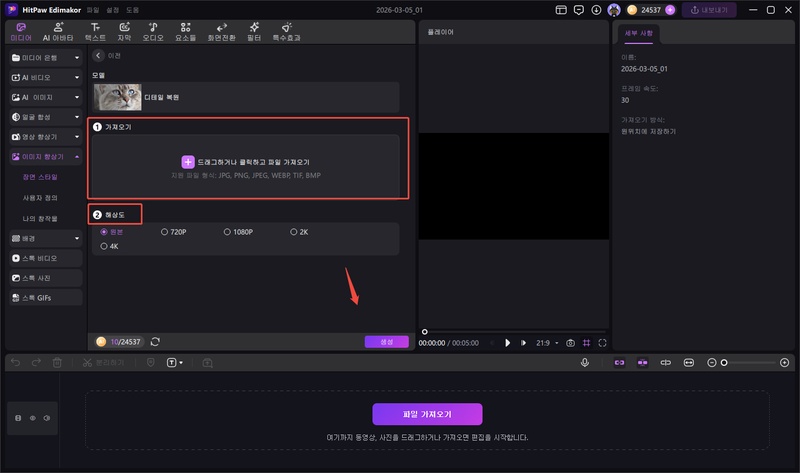Expand the 영상 향상기 sidebar section
Screen dimensions: 800x473
click(46, 137)
